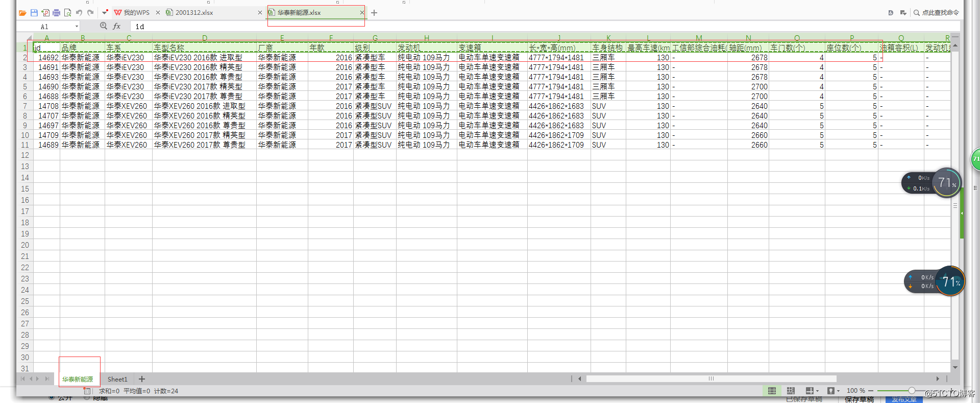The width and height of the screenshot is (980, 403).
Task: Go to the first sheet navigation arrow
Action: tap(22, 379)
